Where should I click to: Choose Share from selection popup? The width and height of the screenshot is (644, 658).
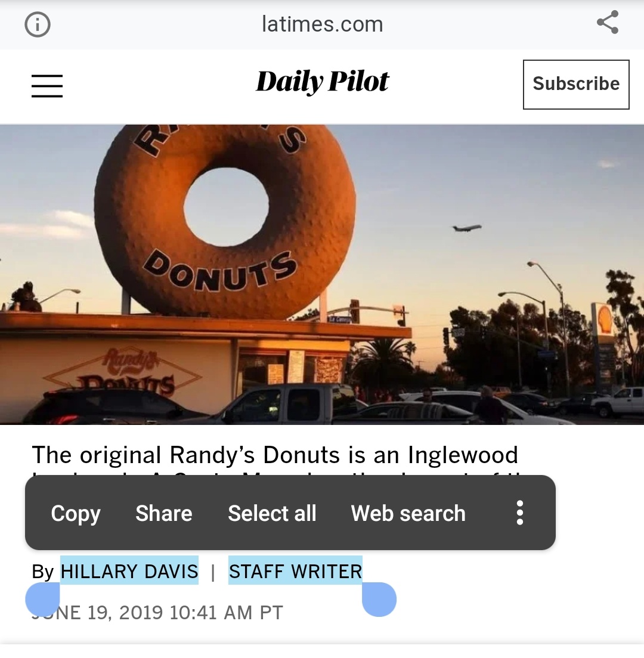(x=164, y=513)
